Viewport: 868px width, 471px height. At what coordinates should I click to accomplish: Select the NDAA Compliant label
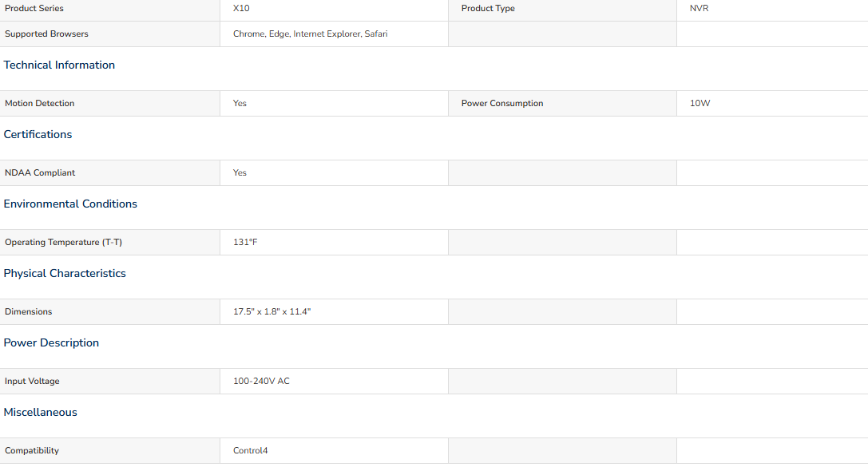coord(40,172)
